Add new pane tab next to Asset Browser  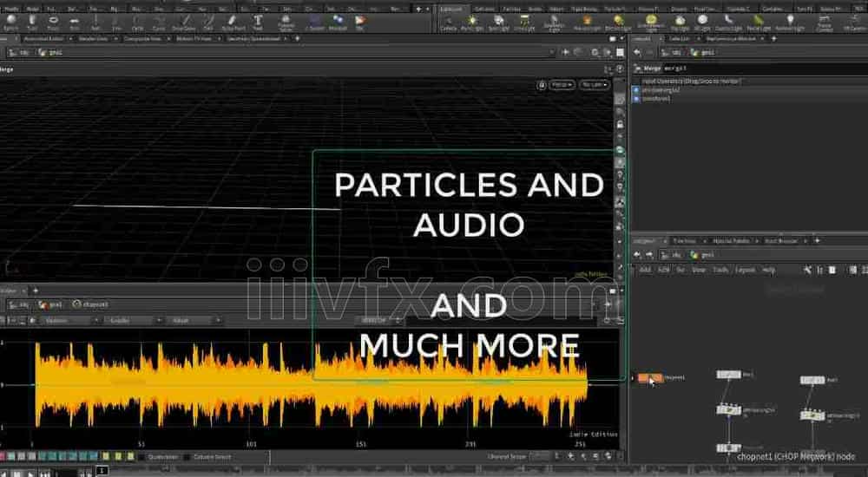click(x=817, y=241)
